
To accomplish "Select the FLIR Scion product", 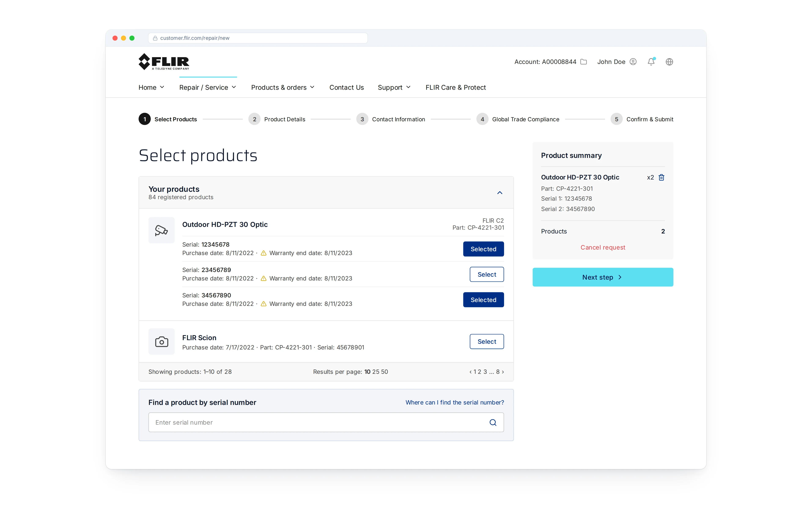I will point(487,341).
